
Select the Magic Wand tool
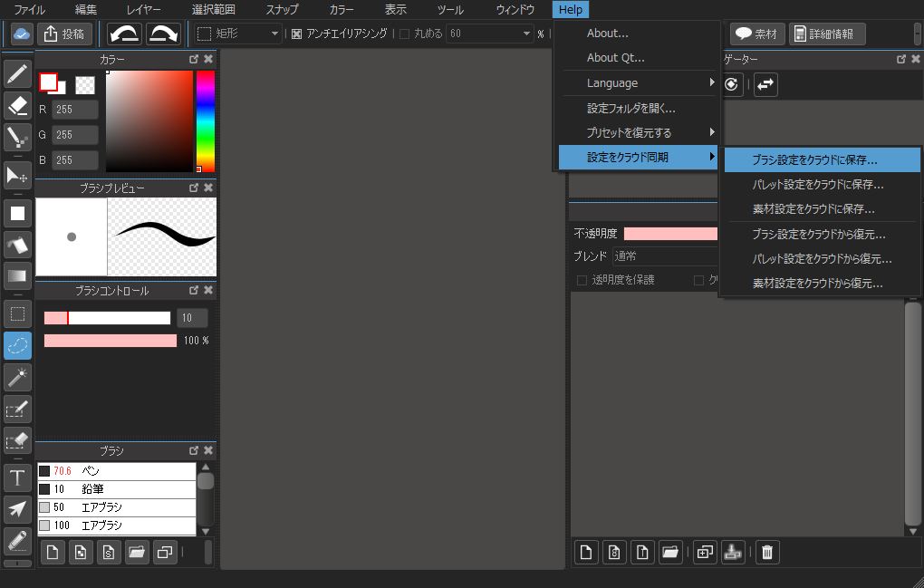pyautogui.click(x=18, y=377)
